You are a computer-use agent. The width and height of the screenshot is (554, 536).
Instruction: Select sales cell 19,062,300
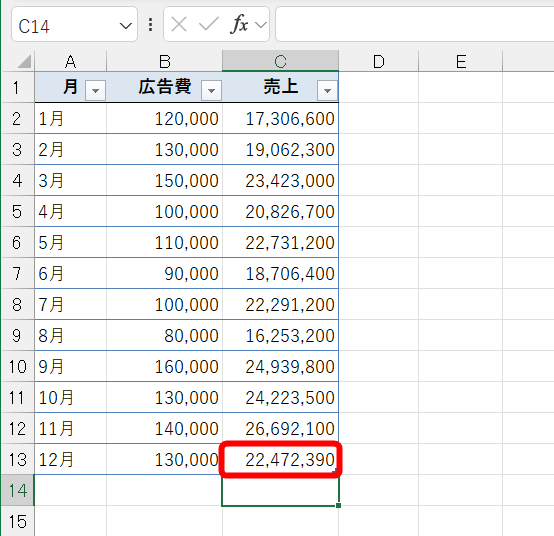pos(281,149)
